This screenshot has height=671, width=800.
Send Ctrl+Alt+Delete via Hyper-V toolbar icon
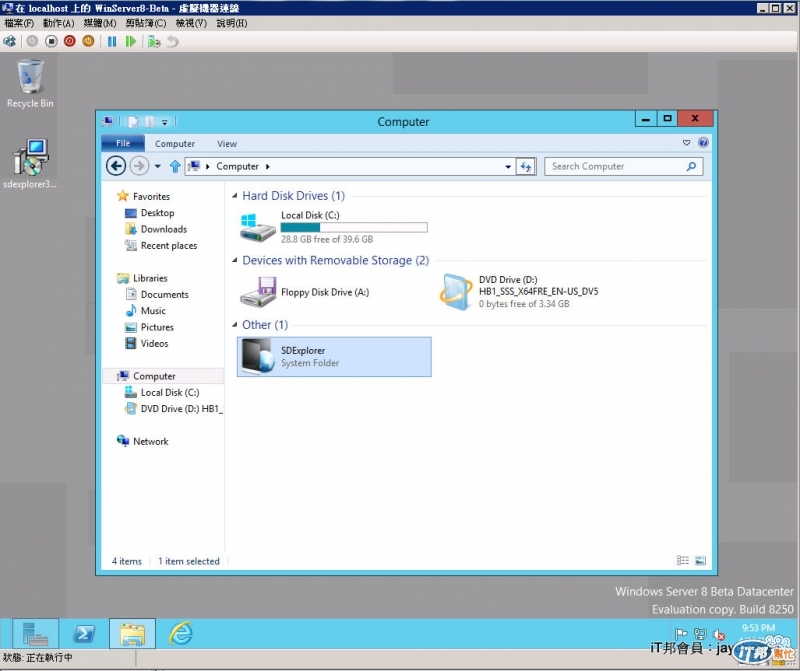click(x=9, y=41)
